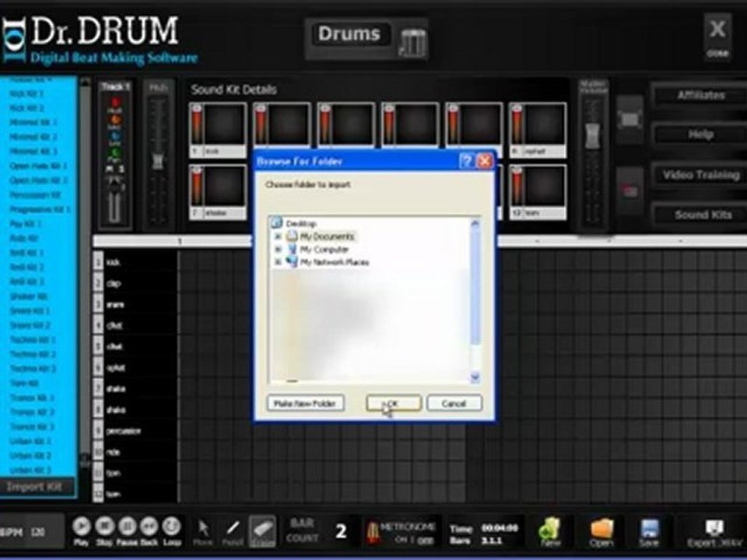
Task: Open Video Training
Action: point(701,175)
